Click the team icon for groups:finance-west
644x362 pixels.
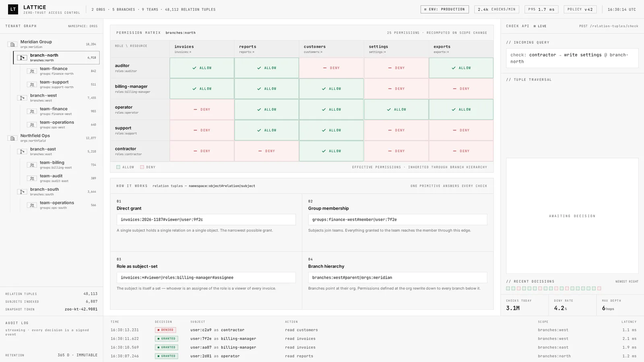coord(32,111)
